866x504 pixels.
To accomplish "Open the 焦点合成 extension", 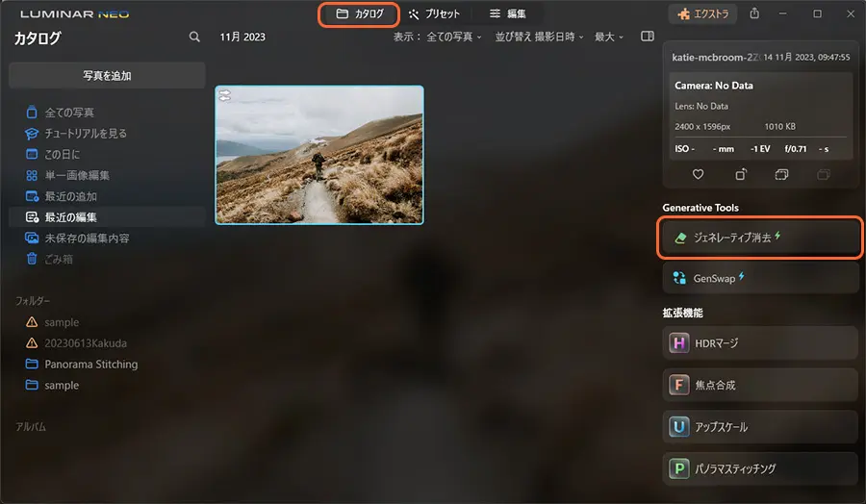I will (x=760, y=385).
